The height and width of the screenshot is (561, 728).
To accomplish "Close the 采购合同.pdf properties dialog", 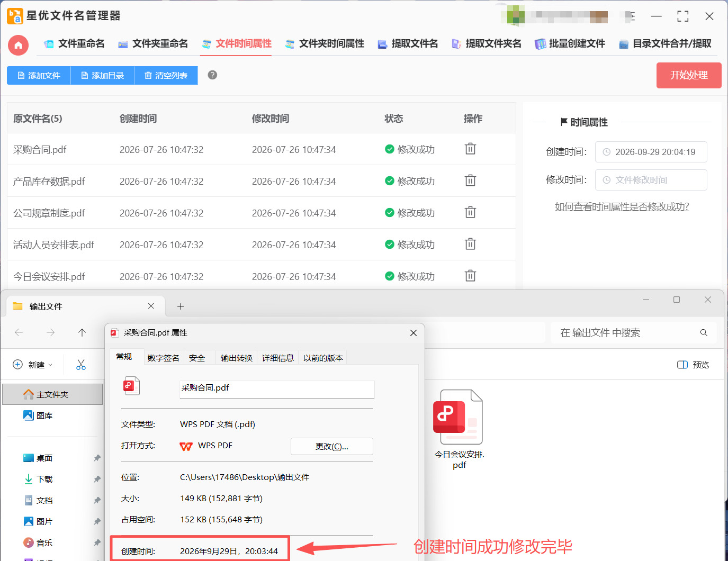I will click(x=414, y=333).
